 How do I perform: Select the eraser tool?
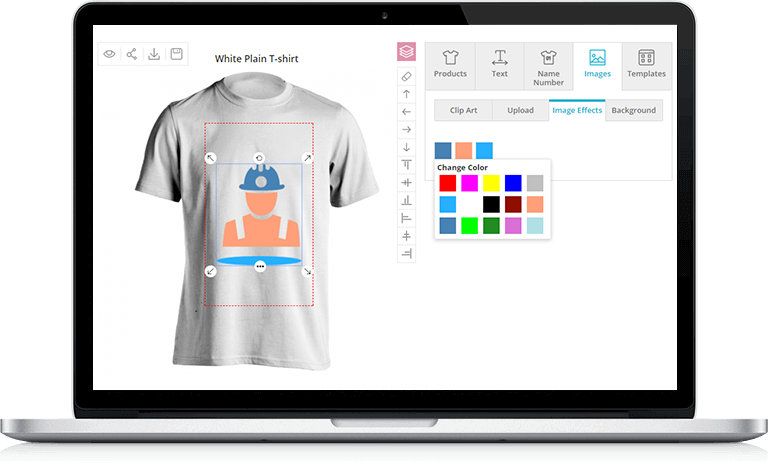click(x=406, y=76)
